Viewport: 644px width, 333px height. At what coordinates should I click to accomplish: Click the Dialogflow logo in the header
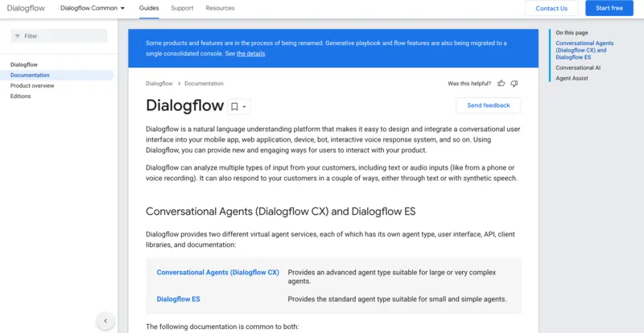coord(26,8)
